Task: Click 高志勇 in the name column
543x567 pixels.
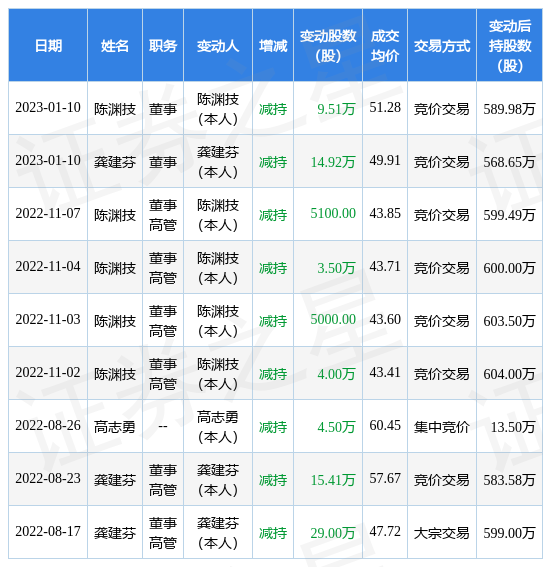Action: (x=115, y=427)
